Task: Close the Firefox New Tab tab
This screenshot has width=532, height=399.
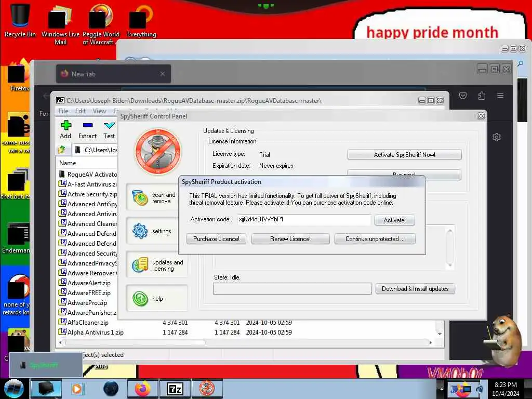Action: [x=163, y=74]
